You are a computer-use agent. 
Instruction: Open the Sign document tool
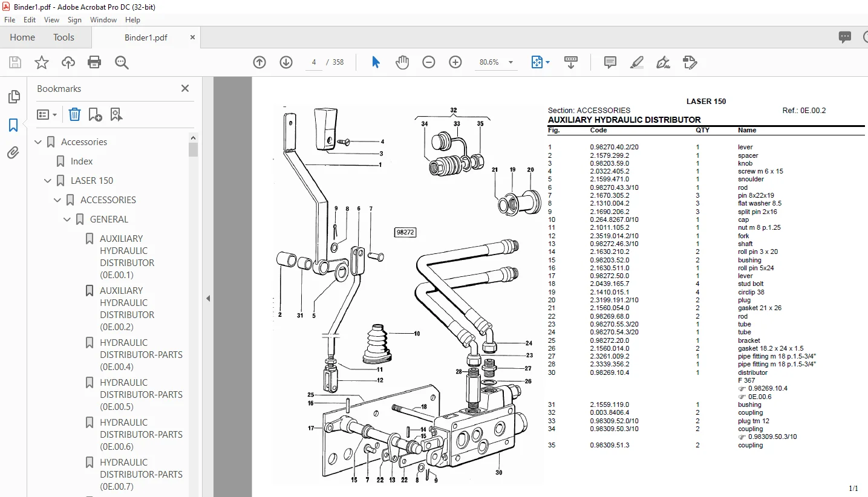pyautogui.click(x=664, y=62)
